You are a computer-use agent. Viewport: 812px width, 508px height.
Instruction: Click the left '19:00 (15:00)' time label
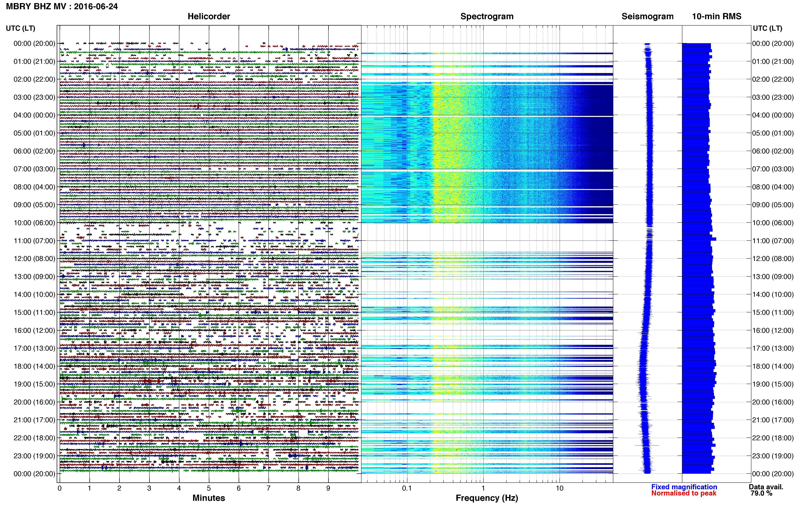pos(34,384)
